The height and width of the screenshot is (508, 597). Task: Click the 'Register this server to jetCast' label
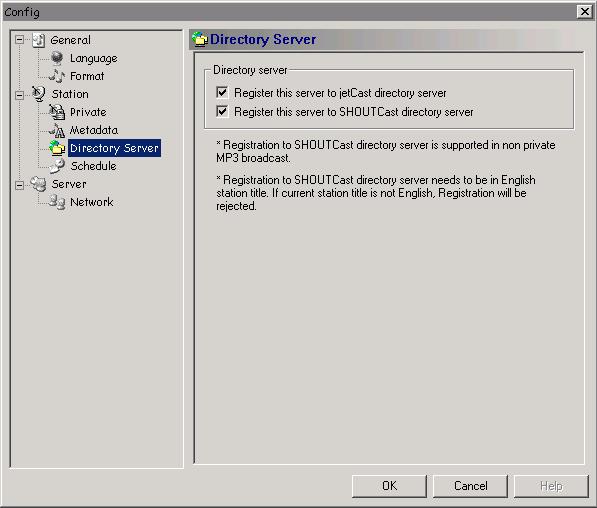[340, 93]
